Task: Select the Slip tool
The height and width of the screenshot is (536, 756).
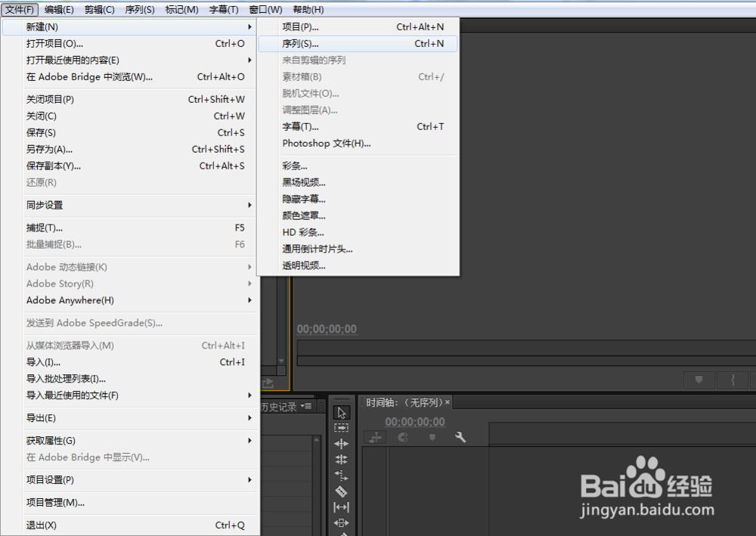Action: coord(342,507)
